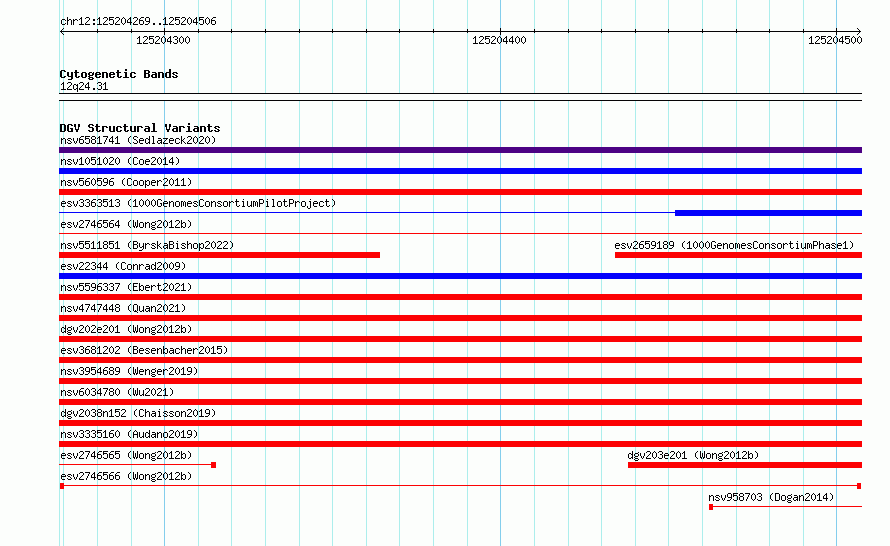Select nsv5511851 (ByrskaBishop2022) label

point(147,245)
